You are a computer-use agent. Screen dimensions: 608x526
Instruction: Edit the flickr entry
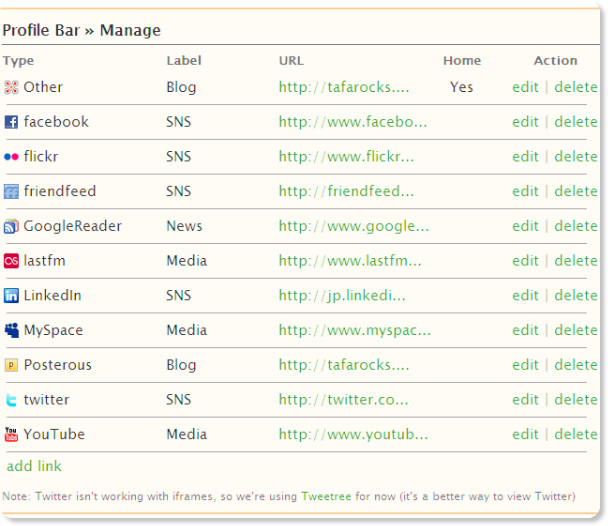[x=525, y=157]
